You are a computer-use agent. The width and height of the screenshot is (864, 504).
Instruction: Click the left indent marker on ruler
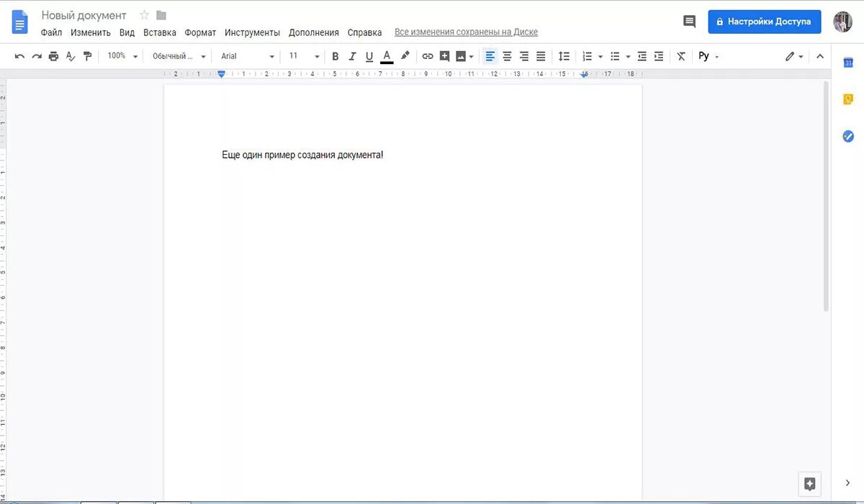click(x=221, y=74)
